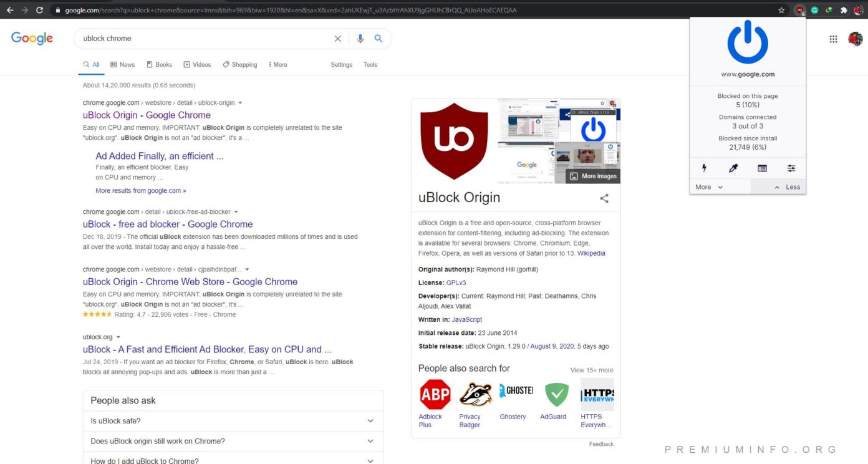Go to the Google home logo
The width and height of the screenshot is (868, 464).
click(32, 38)
